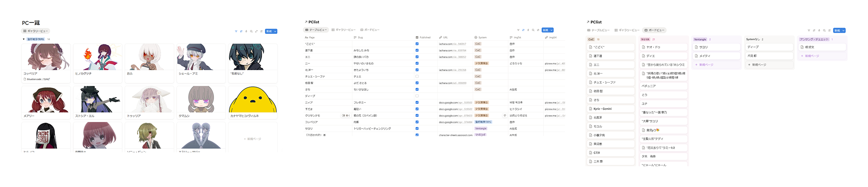Check the Published checkbox for チュエ・シーファ row
The image size is (868, 187).
(x=417, y=77)
